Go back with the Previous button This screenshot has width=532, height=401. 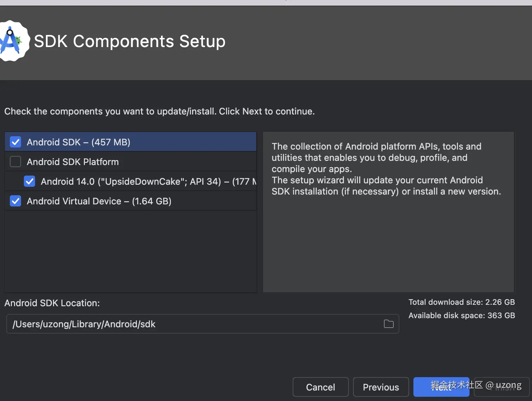(x=381, y=387)
